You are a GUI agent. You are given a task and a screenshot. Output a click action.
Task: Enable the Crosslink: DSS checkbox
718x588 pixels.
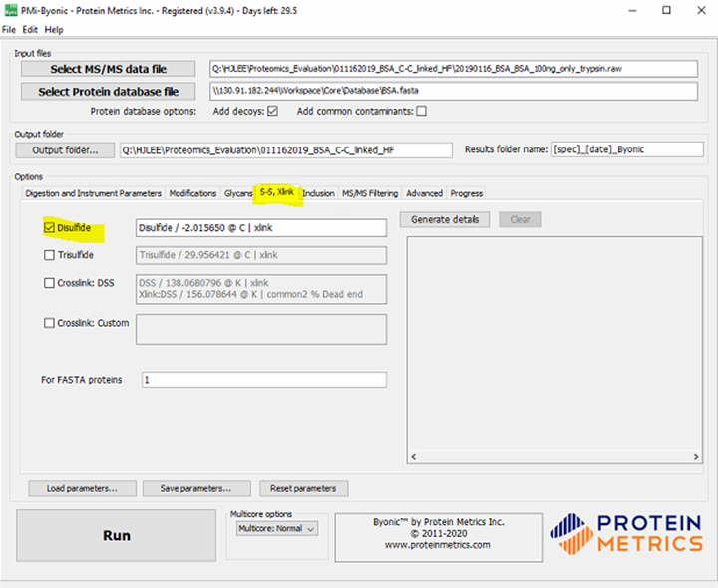tap(49, 283)
